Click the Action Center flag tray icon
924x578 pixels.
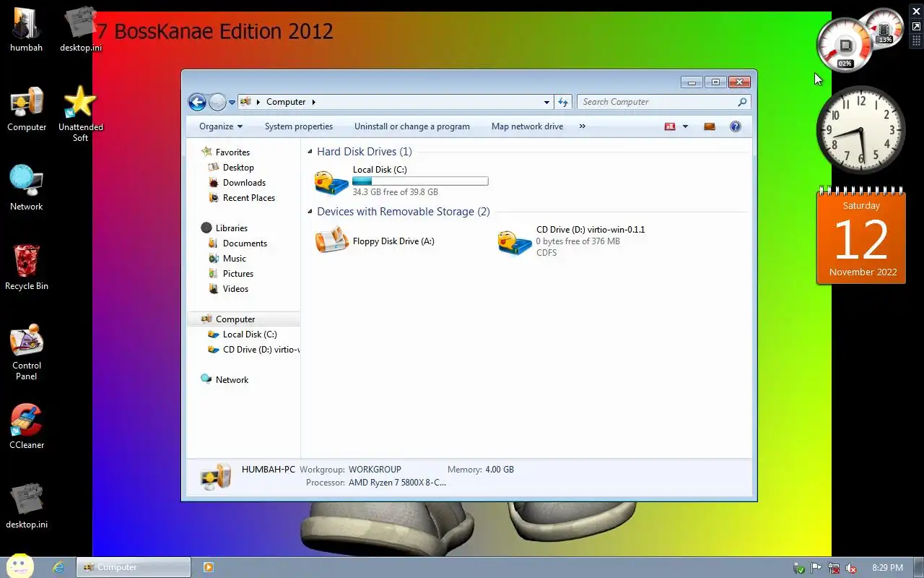pyautogui.click(x=816, y=568)
